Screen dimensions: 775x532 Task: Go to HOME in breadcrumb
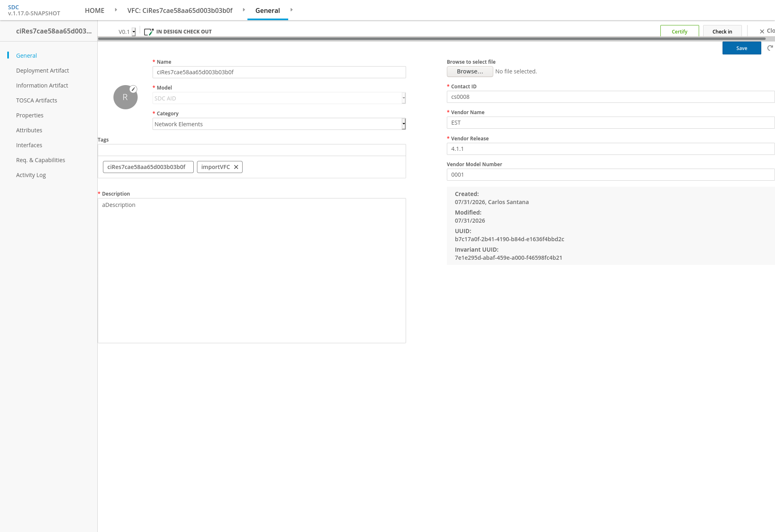pos(94,10)
